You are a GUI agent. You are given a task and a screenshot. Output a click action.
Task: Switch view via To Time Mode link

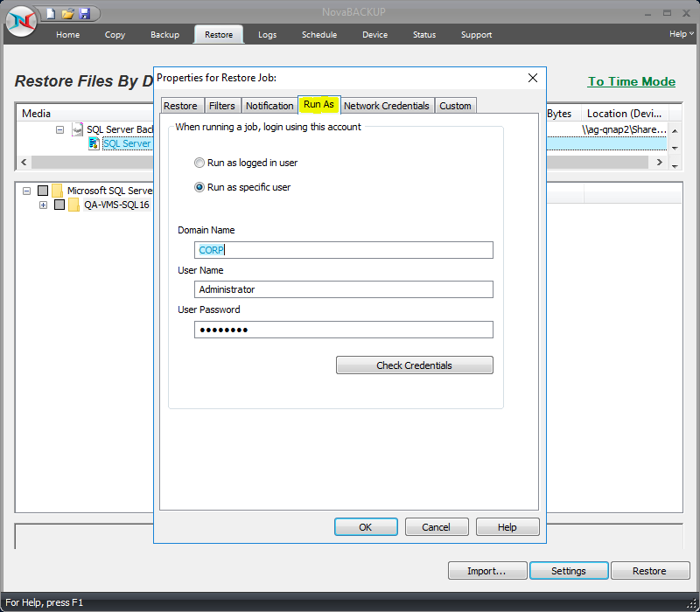point(631,81)
